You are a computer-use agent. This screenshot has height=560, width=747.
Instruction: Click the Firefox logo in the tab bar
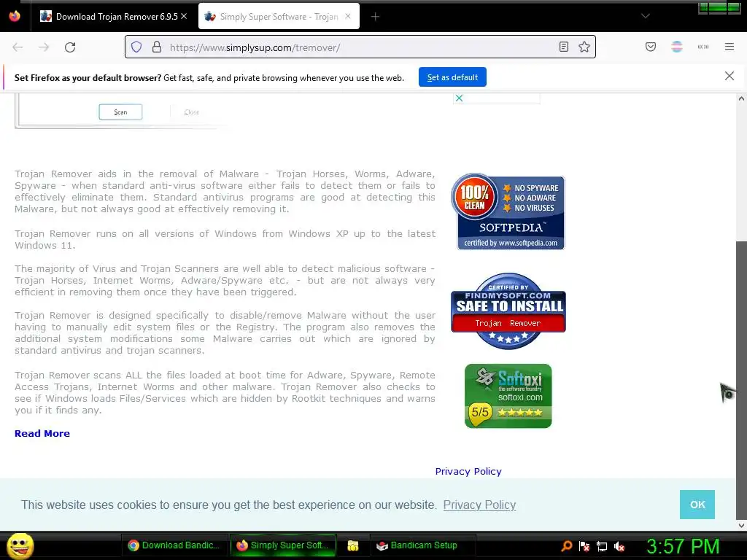tap(15, 16)
